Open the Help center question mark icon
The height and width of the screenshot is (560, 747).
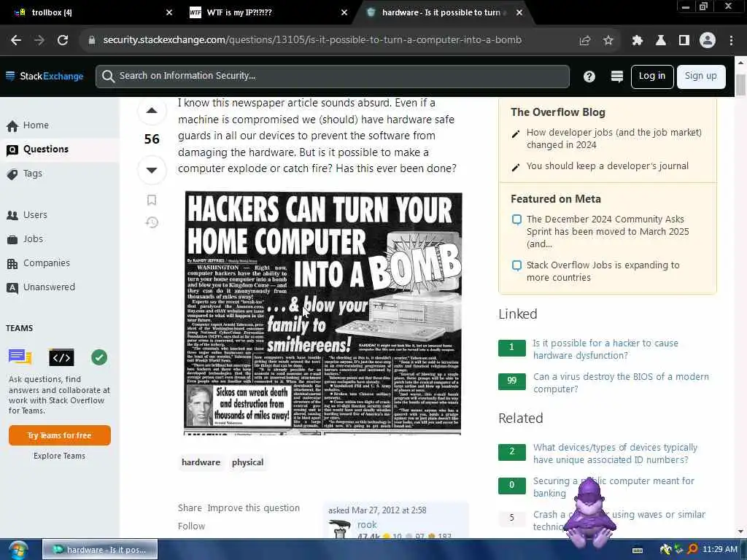tap(589, 77)
